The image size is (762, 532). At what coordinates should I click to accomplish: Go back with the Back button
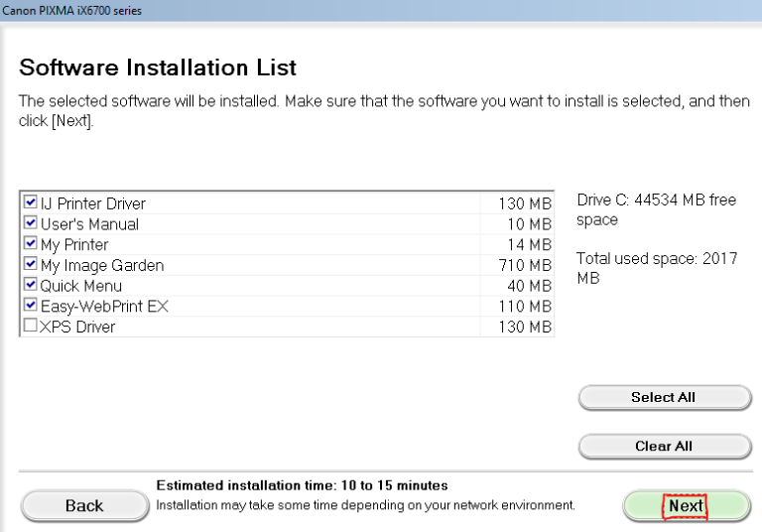(84, 505)
